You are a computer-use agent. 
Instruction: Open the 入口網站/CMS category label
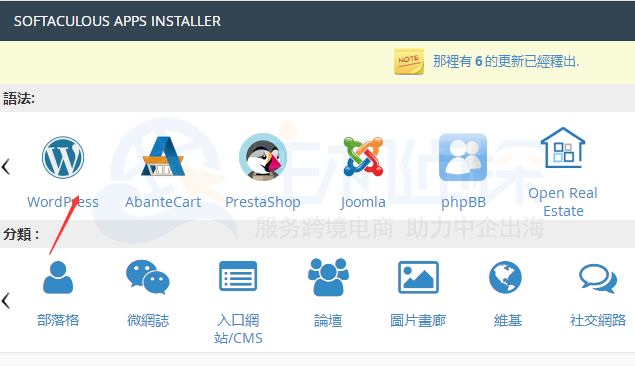(x=238, y=329)
